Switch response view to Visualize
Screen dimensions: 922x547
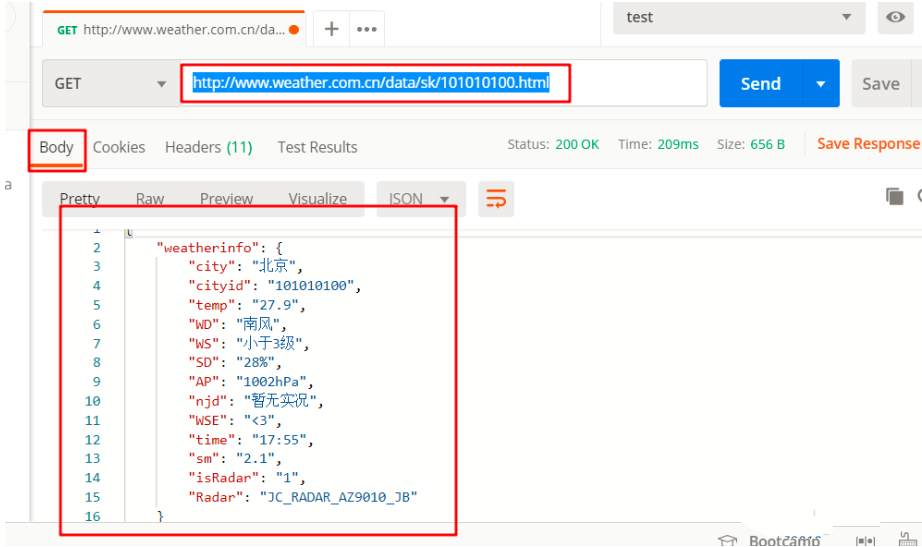pos(318,199)
